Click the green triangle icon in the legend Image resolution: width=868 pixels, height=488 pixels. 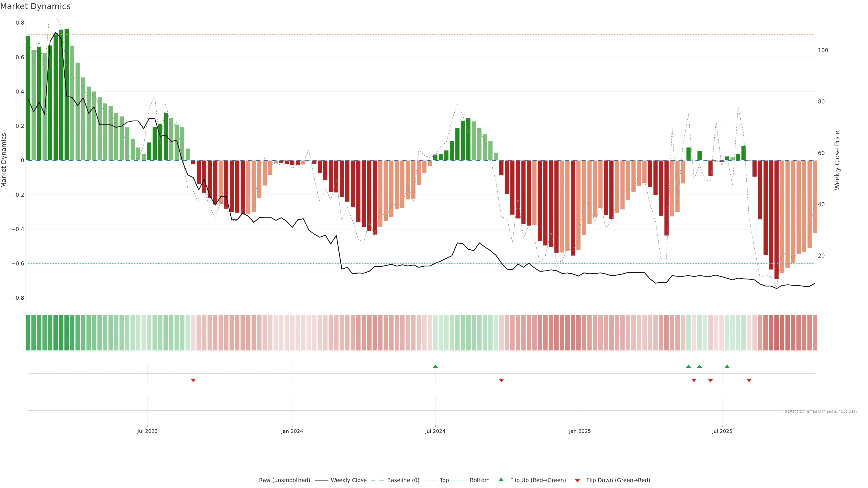pyautogui.click(x=501, y=480)
